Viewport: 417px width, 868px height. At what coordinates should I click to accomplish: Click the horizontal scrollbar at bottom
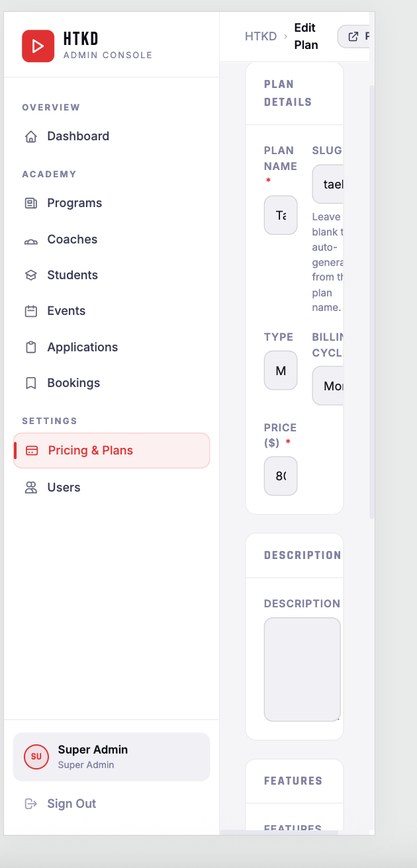(279, 833)
